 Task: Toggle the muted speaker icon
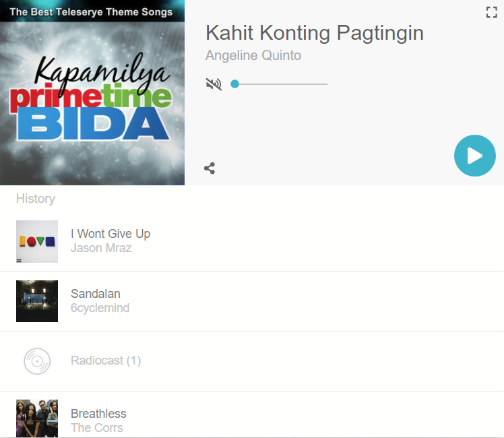(x=214, y=84)
